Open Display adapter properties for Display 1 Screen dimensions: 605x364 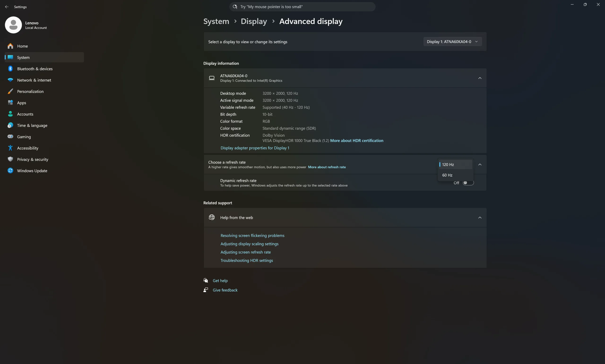pos(255,148)
